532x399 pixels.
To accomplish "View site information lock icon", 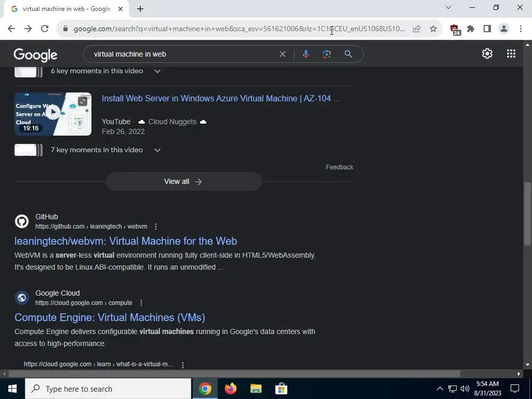I will tap(65, 29).
